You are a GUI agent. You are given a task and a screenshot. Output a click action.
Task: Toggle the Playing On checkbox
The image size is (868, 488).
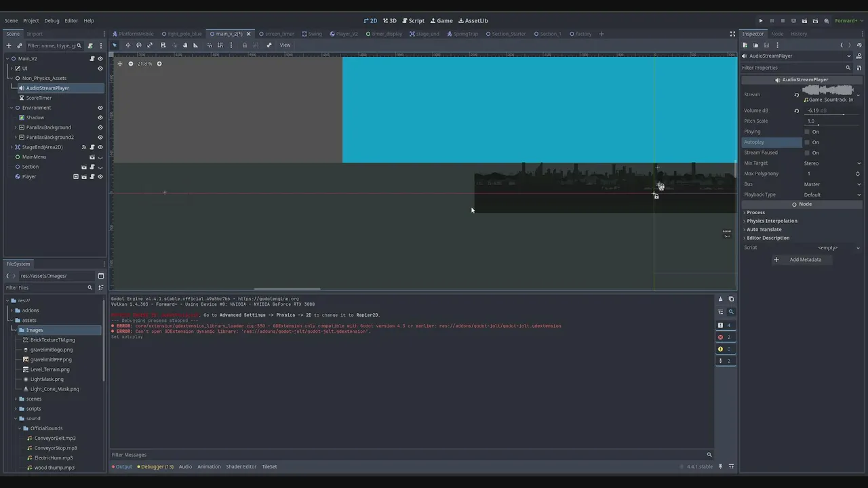coord(807,131)
